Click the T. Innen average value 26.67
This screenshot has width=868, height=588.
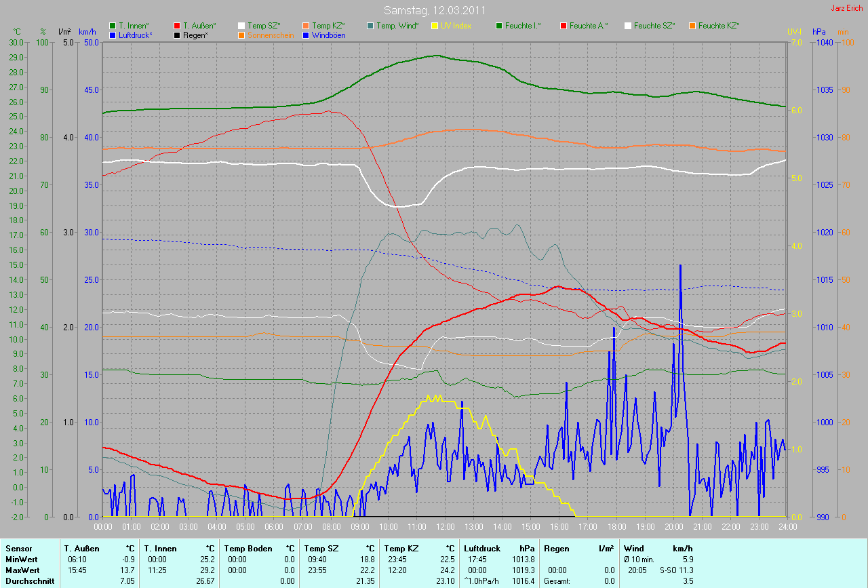coord(205,581)
